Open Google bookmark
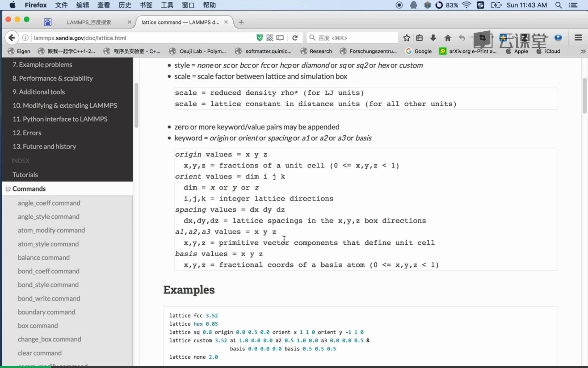 pos(419,51)
